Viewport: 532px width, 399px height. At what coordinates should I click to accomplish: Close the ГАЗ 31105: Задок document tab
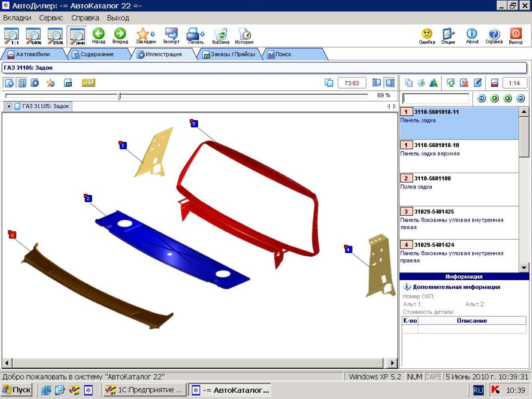pos(9,106)
